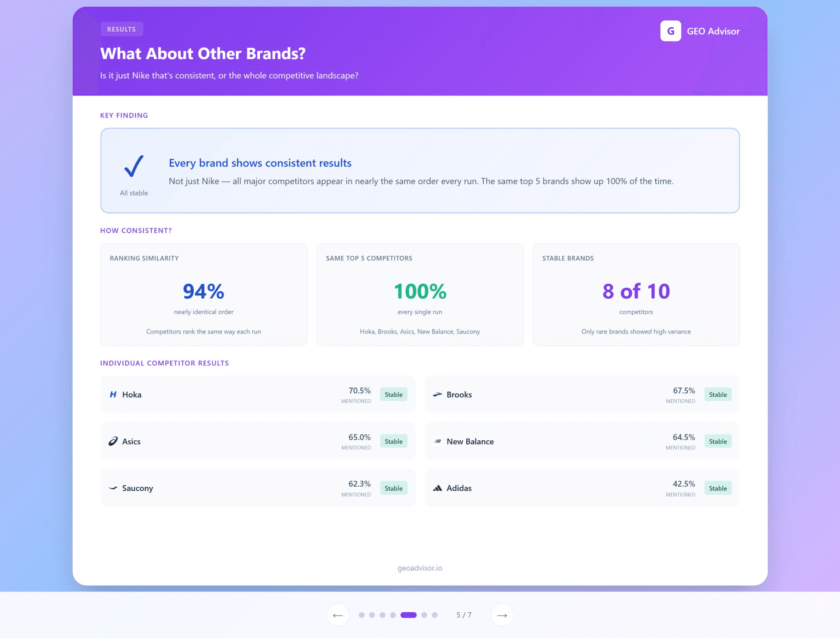Select the Ranking Similarity 94% card
840x638 pixels.
pyautogui.click(x=204, y=294)
